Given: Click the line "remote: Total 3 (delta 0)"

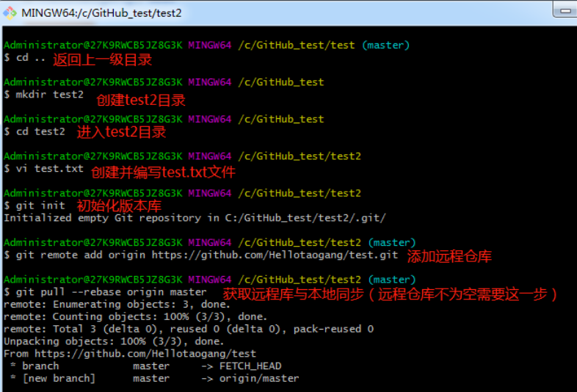Looking at the screenshot, I should (189, 329).
